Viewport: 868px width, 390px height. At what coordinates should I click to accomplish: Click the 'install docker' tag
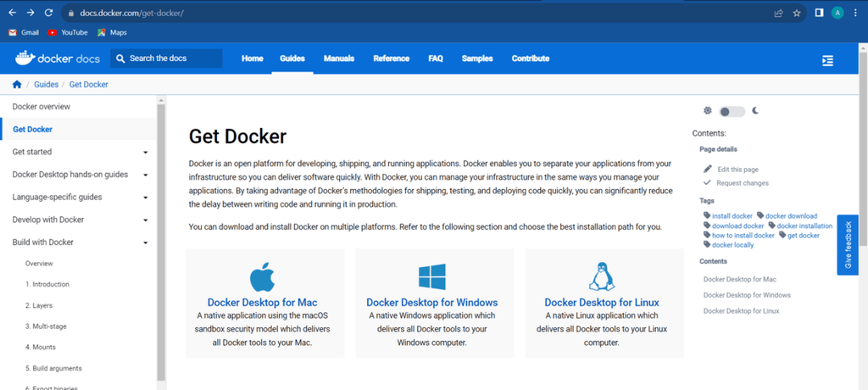point(732,216)
